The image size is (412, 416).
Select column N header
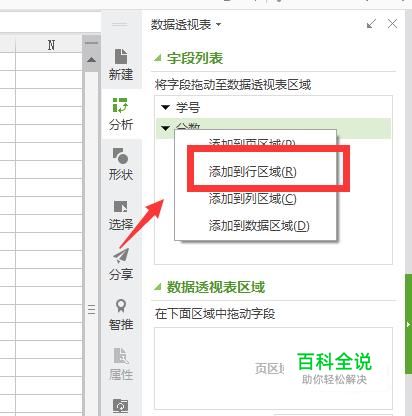pos(49,44)
